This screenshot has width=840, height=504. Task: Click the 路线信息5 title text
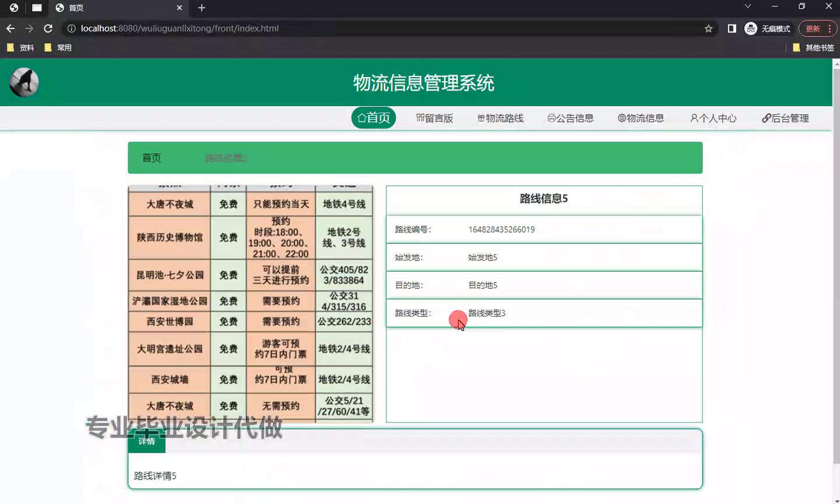click(x=544, y=199)
